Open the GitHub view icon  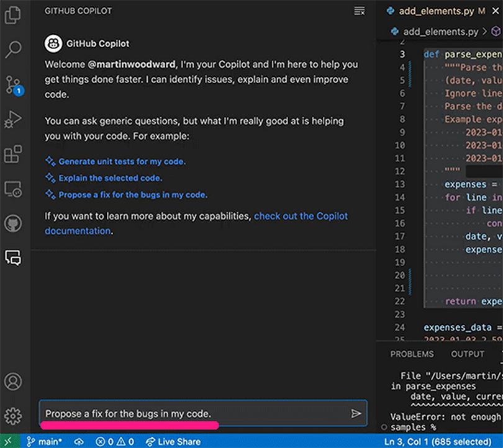click(13, 223)
